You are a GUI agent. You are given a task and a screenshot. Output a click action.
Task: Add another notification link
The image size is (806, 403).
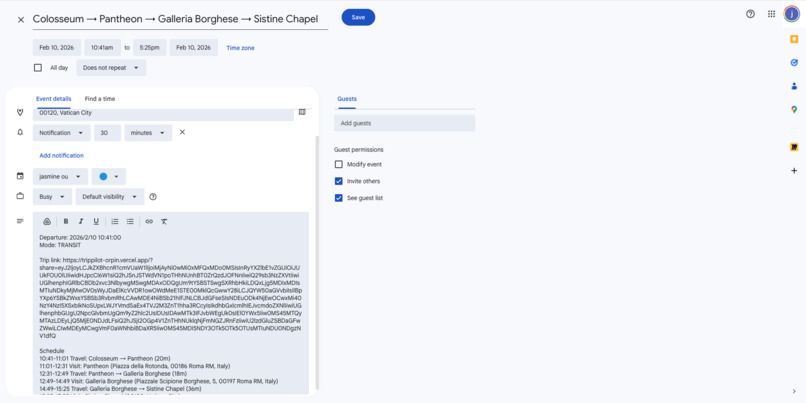(62, 155)
